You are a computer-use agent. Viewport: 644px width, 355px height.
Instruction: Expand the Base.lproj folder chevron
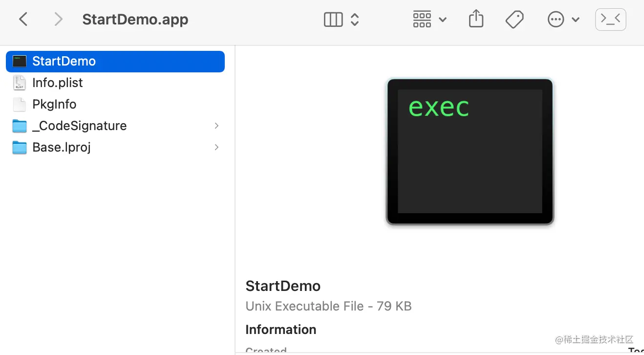point(216,147)
